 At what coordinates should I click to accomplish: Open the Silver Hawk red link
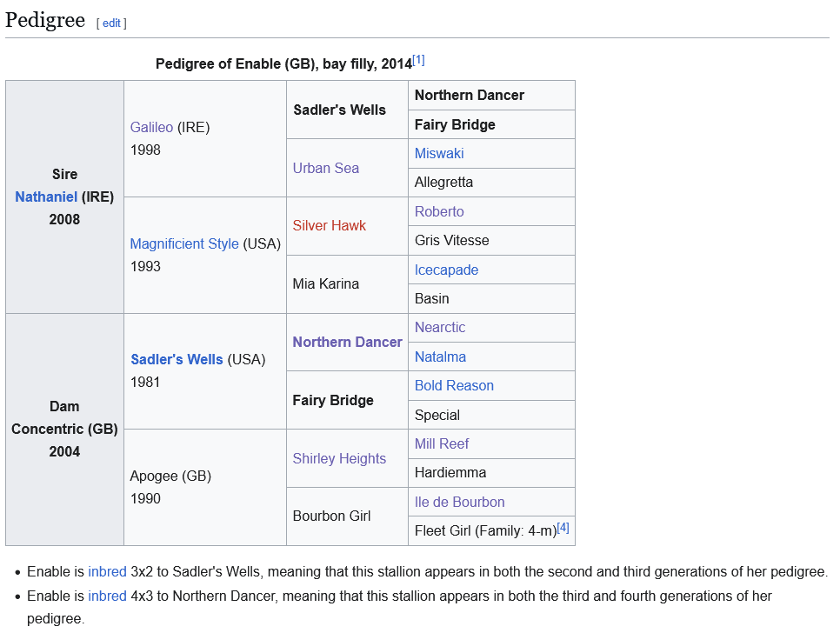[x=329, y=225]
